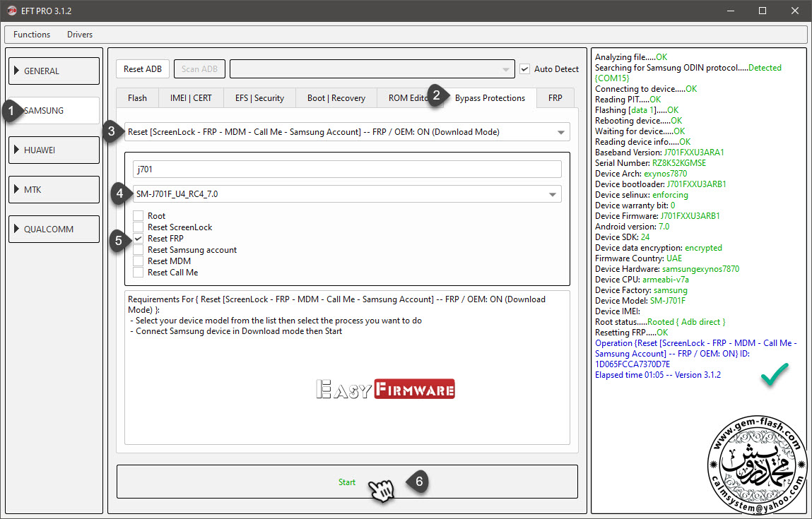This screenshot has width=812, height=519.
Task: Expand the MTK section
Action: 54,189
